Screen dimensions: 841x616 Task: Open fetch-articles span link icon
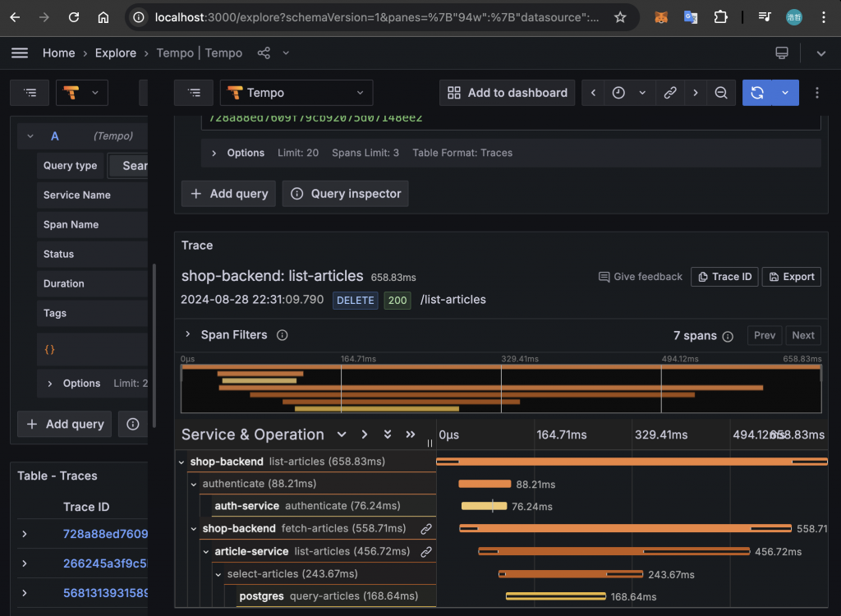pyautogui.click(x=426, y=529)
